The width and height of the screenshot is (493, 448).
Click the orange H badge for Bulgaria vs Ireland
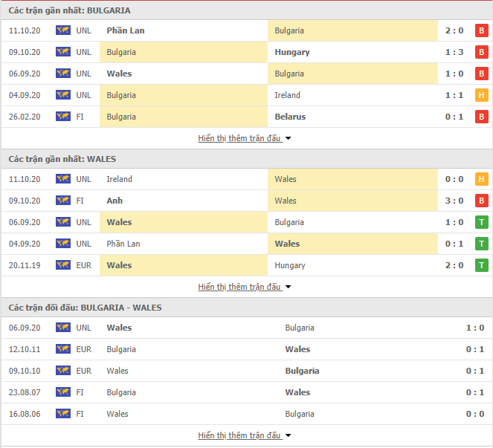(x=481, y=95)
